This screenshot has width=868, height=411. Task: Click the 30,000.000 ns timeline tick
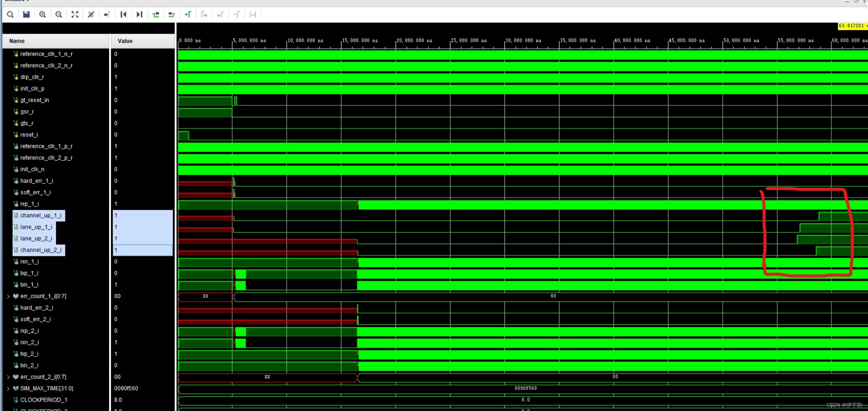523,41
